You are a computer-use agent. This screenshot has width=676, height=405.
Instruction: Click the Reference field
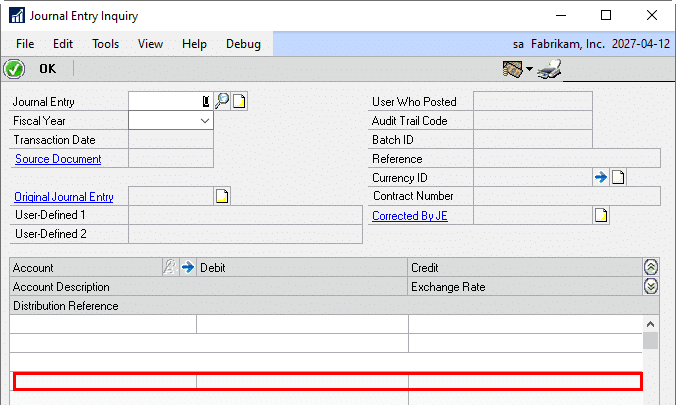tap(567, 159)
